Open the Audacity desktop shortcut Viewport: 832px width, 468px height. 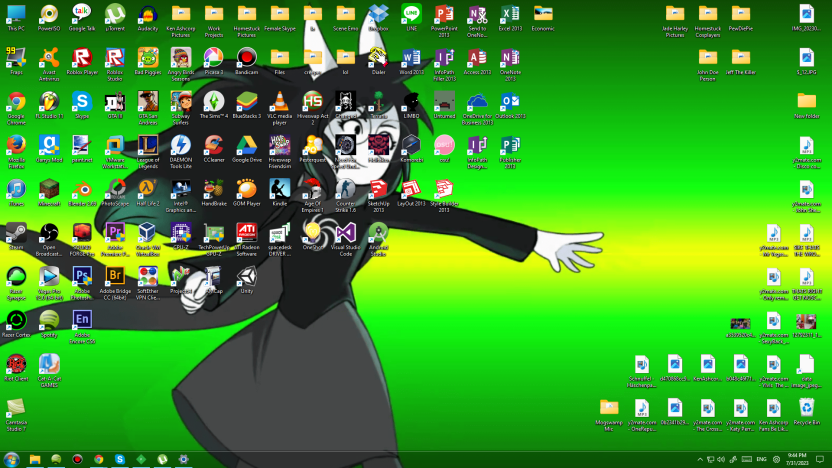(x=147, y=14)
